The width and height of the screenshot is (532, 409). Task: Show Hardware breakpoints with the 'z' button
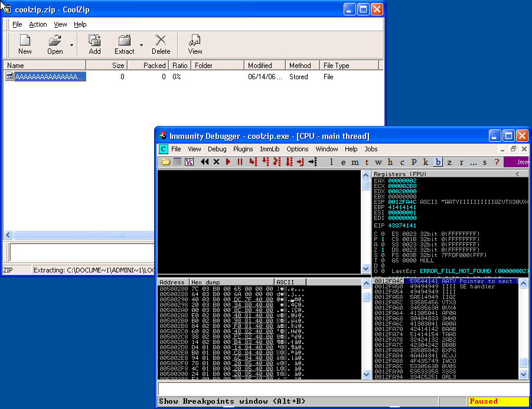449,162
